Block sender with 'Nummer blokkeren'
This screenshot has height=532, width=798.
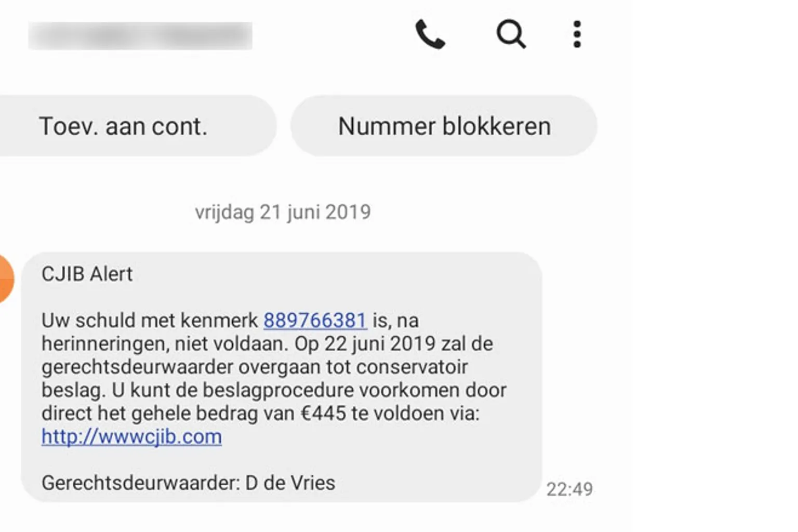444,126
